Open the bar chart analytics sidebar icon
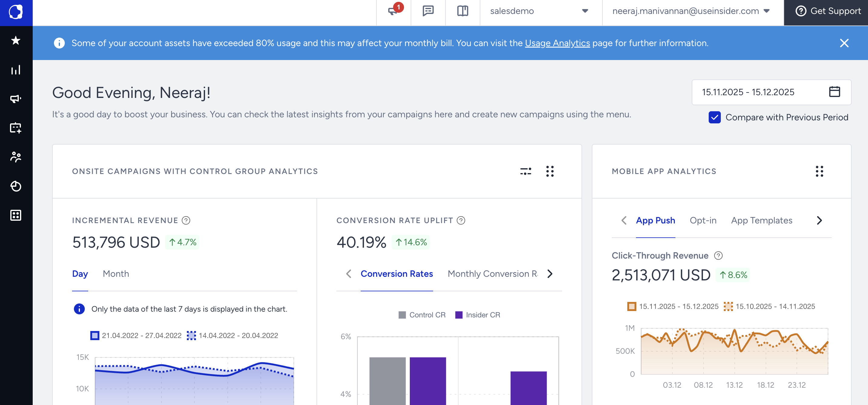This screenshot has height=405, width=868. [x=16, y=70]
